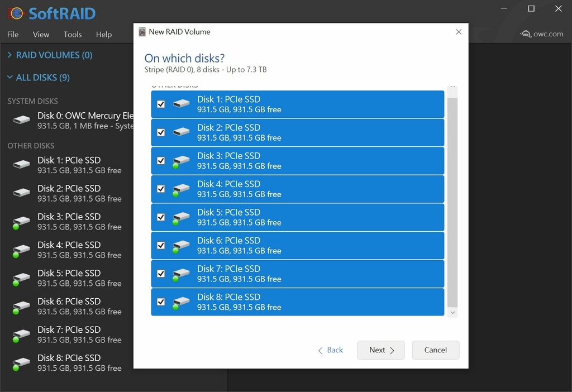This screenshot has width=572, height=392.
Task: Click Disk 5 drive icon in dialog list
Action: pos(182,218)
